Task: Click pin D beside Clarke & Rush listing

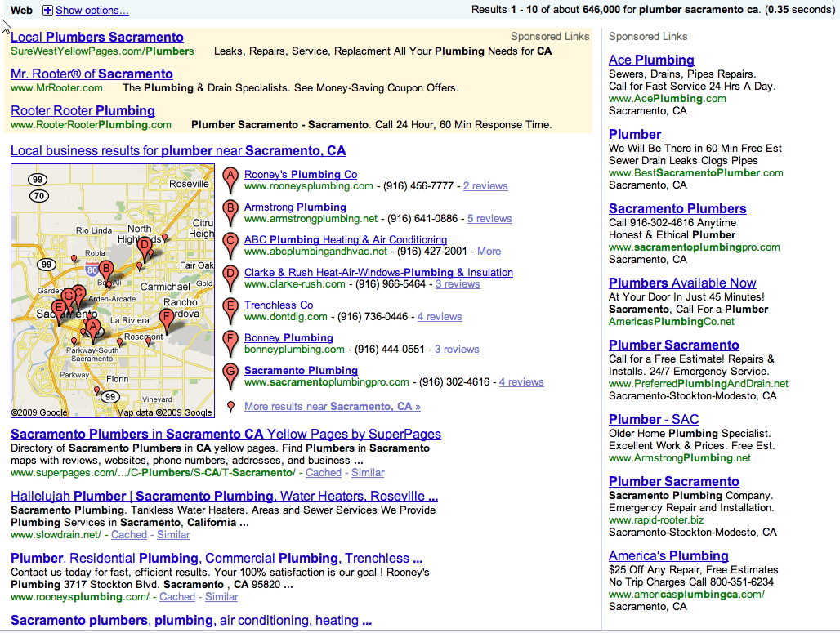Action: (230, 278)
